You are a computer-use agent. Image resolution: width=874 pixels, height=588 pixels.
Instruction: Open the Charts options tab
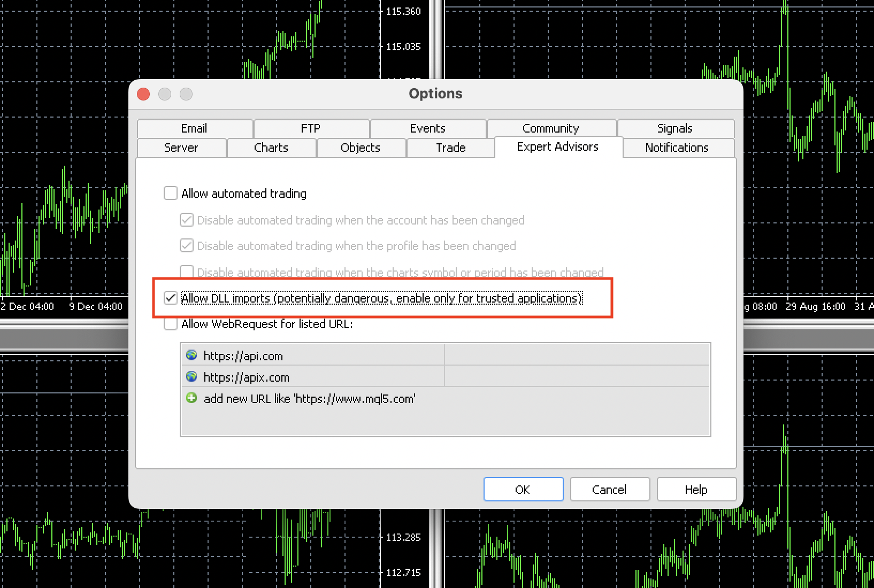pyautogui.click(x=271, y=148)
